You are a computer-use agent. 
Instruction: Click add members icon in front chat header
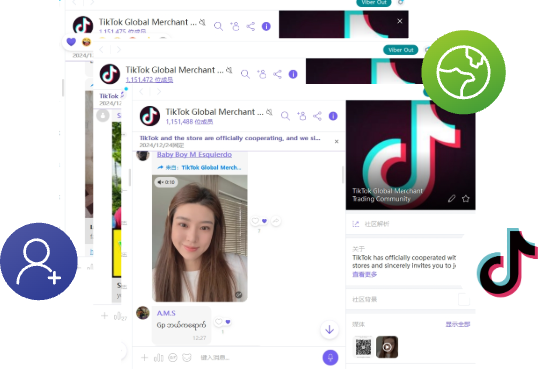pyautogui.click(x=301, y=116)
